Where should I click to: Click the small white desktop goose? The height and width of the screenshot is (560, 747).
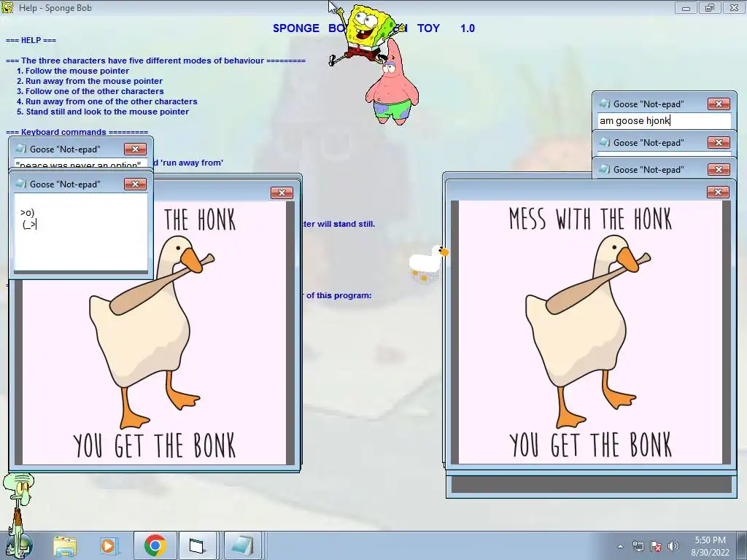[427, 263]
